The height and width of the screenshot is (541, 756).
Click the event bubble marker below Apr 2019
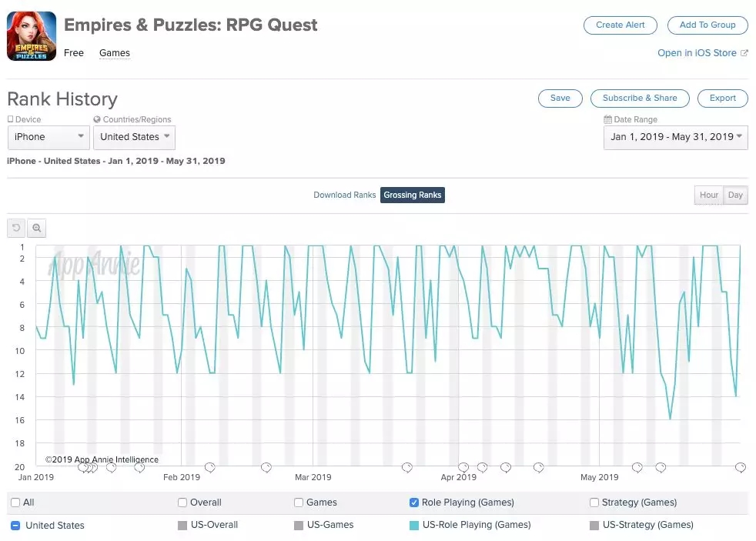(463, 467)
